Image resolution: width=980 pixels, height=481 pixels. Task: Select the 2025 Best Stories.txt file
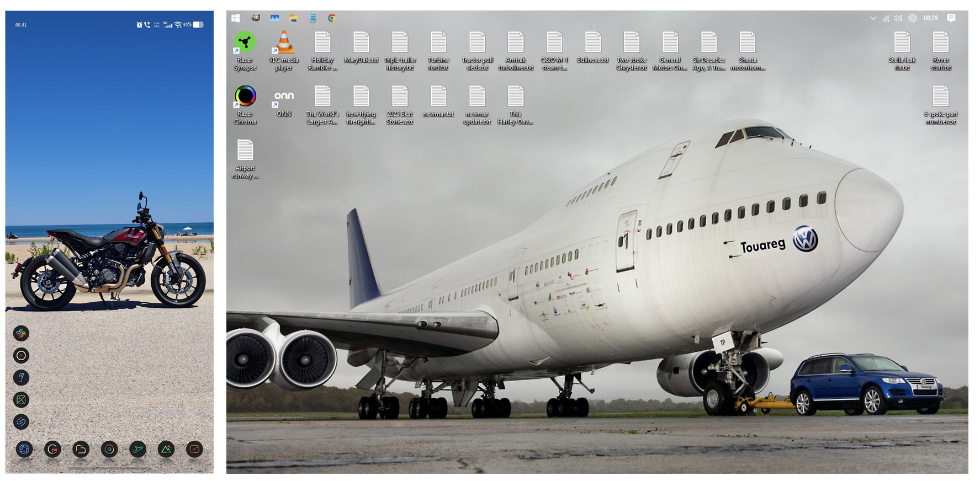[x=400, y=105]
